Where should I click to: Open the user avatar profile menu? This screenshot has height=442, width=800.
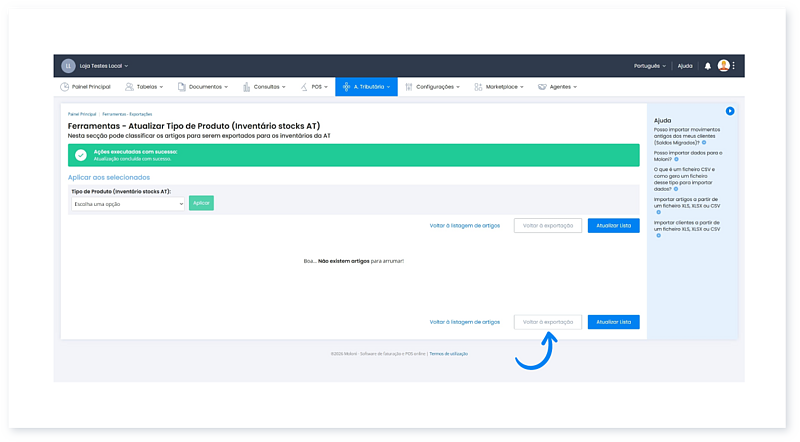click(723, 65)
